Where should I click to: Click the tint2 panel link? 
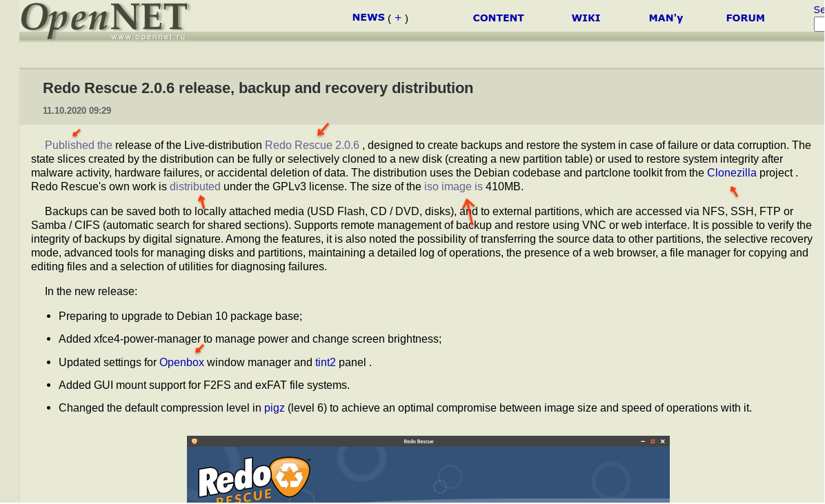pos(326,362)
